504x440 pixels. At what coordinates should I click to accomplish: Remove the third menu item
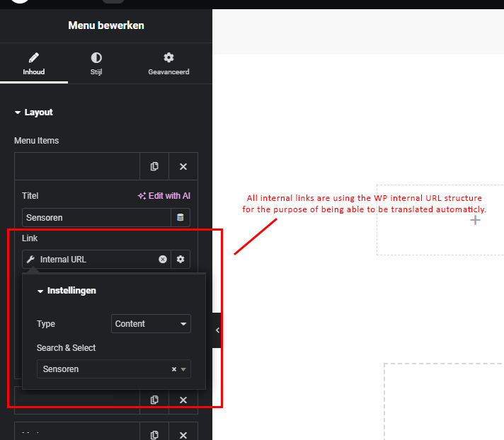click(x=183, y=435)
